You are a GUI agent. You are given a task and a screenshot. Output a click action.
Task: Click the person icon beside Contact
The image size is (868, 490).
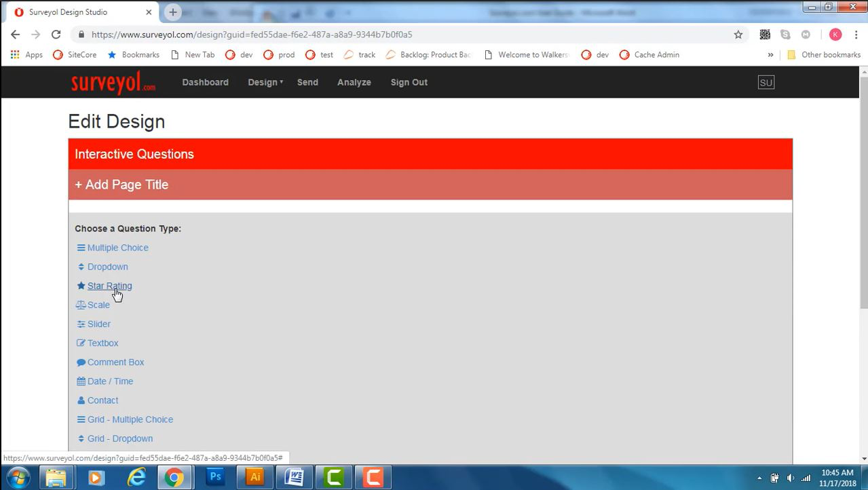pyautogui.click(x=81, y=400)
